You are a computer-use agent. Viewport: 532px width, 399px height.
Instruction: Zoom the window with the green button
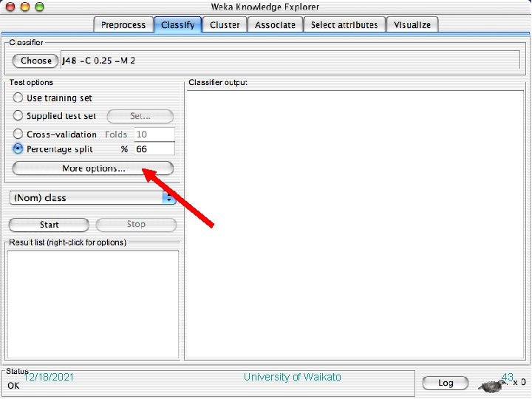pyautogui.click(x=40, y=7)
